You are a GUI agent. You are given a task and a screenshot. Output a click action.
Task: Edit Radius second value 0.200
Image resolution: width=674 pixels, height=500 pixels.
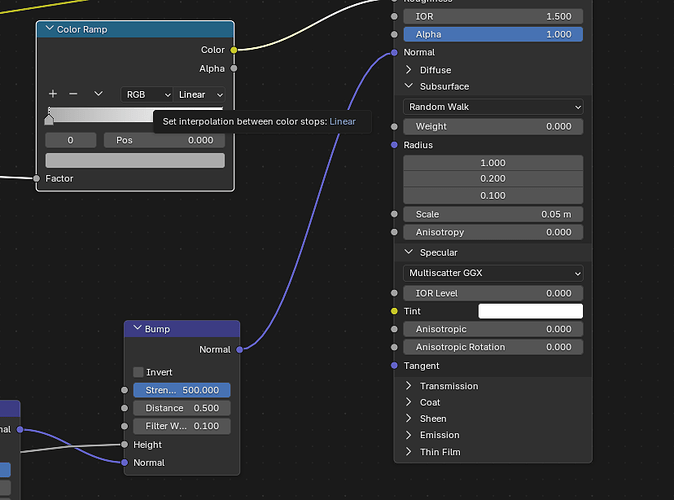tap(493, 178)
